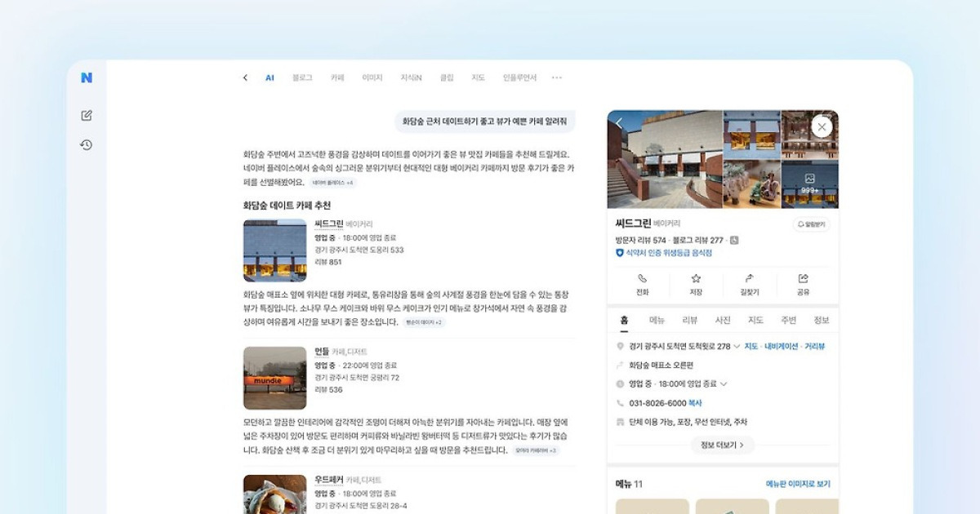Open the 999+ photo gallery badge

810,182
